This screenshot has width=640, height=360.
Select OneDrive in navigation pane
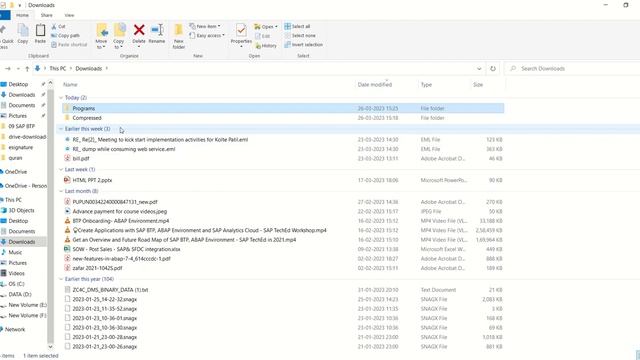click(x=16, y=172)
